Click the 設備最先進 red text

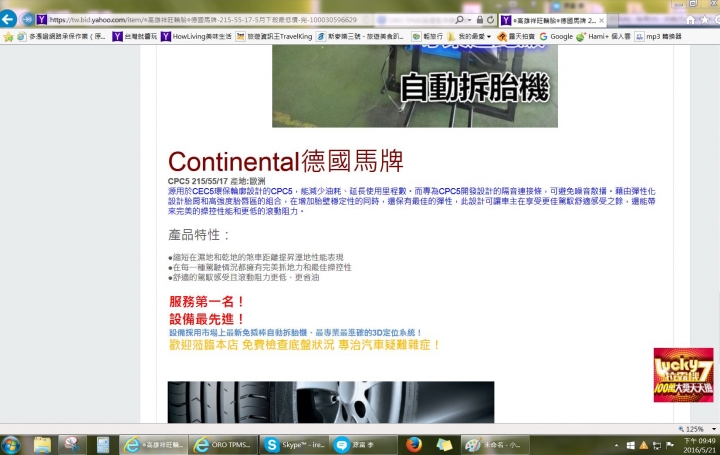(206, 319)
